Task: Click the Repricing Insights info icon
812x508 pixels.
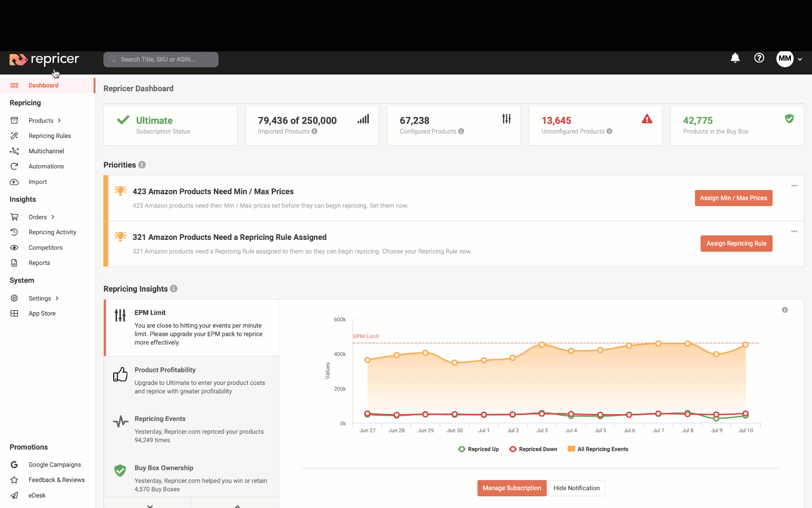Action: [174, 289]
